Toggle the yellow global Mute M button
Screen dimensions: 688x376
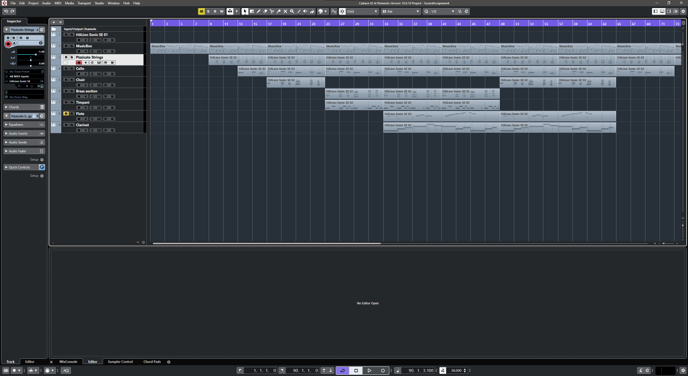click(x=201, y=11)
